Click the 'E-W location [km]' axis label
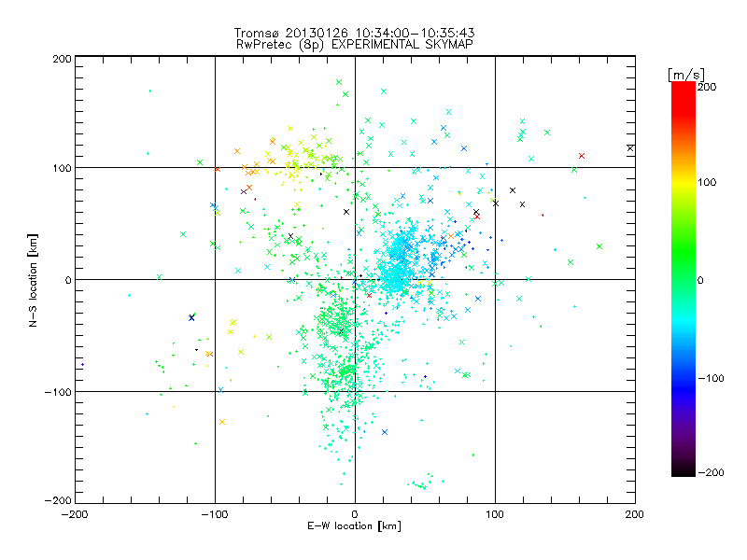The height and width of the screenshot is (560, 747). (x=354, y=525)
